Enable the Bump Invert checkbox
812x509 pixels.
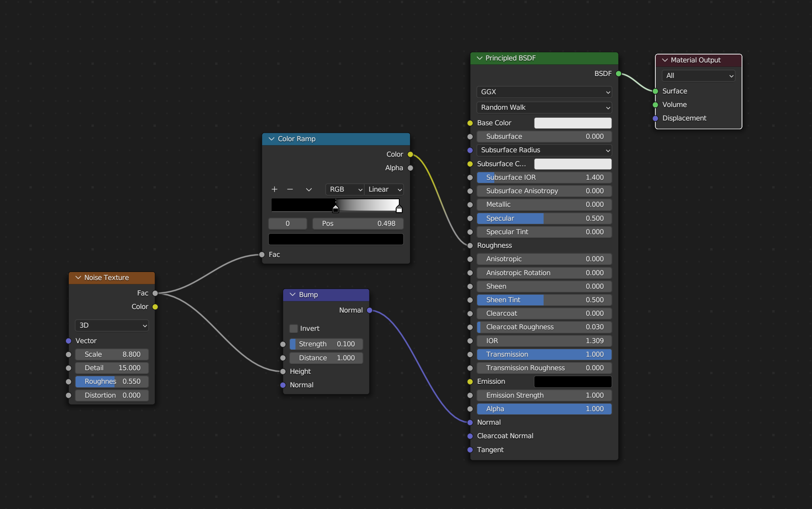click(x=293, y=328)
